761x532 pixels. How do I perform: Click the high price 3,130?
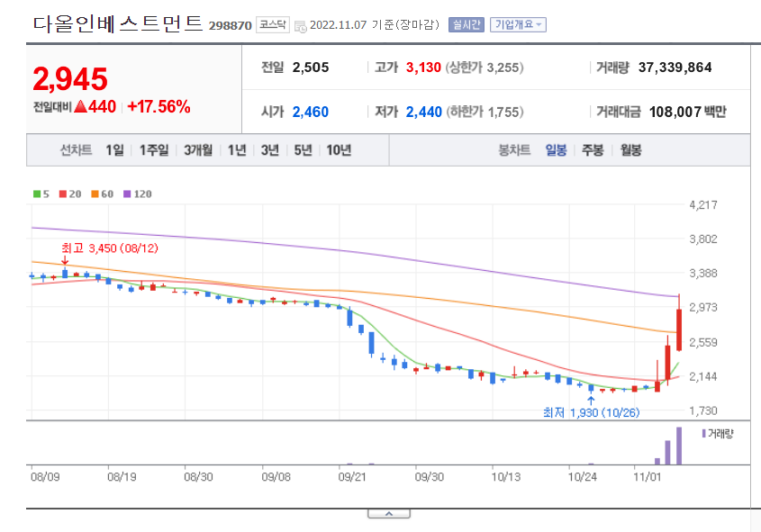coord(423,68)
